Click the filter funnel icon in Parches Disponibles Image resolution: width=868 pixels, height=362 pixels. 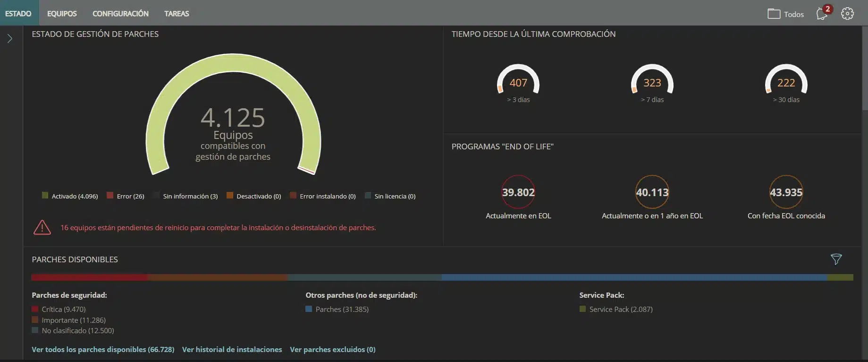coord(836,259)
